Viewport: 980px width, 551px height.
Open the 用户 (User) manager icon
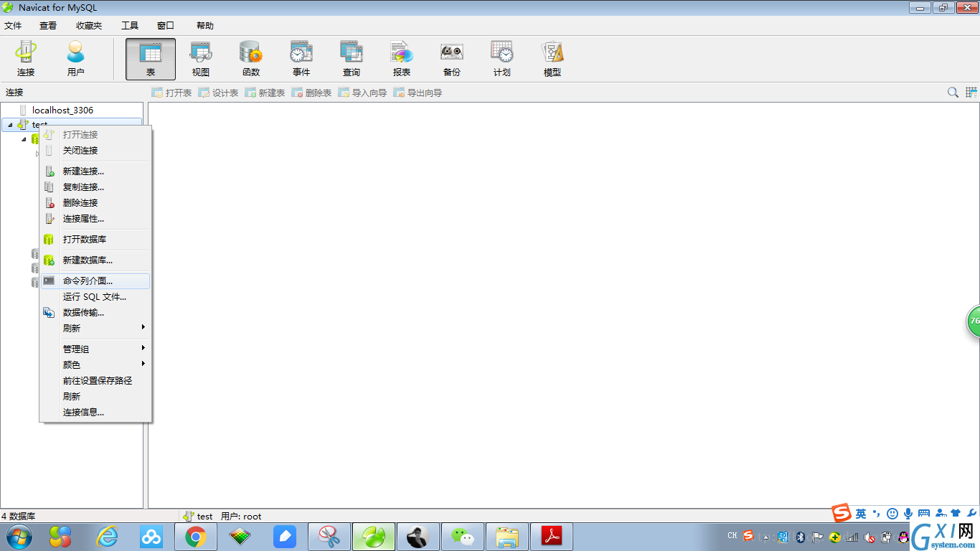click(x=75, y=59)
